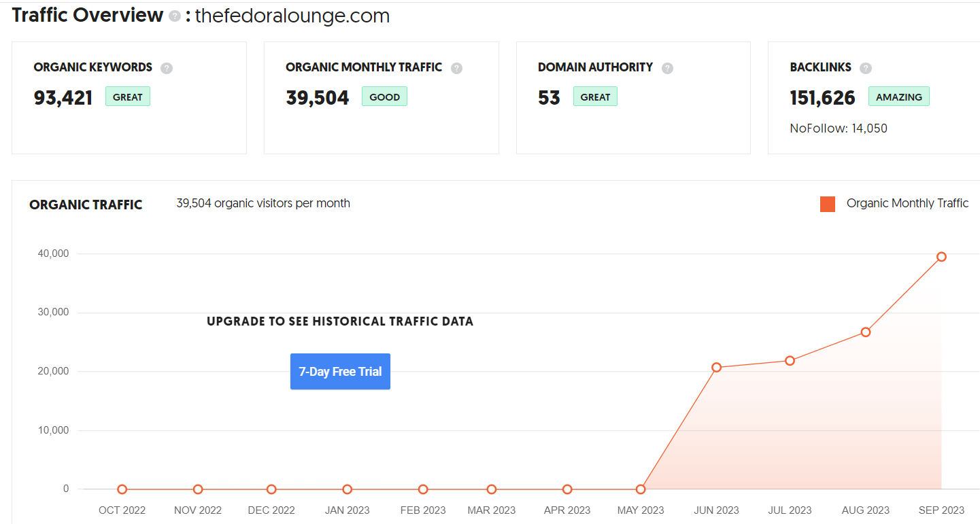Click thefedoralounge.com domain name in title
The width and height of the screenshot is (980, 524).
coord(292,16)
